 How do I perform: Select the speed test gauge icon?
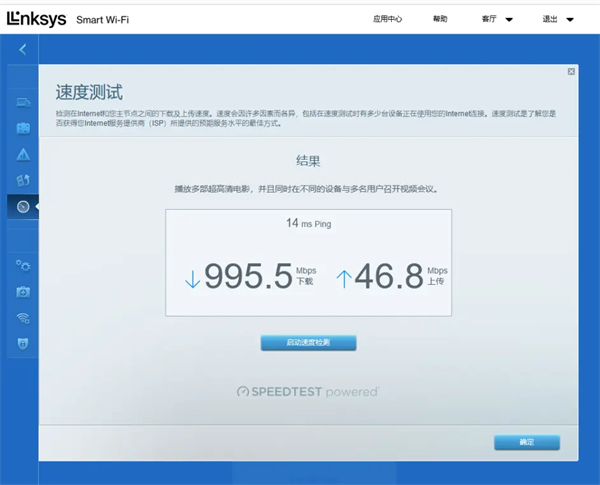point(23,207)
